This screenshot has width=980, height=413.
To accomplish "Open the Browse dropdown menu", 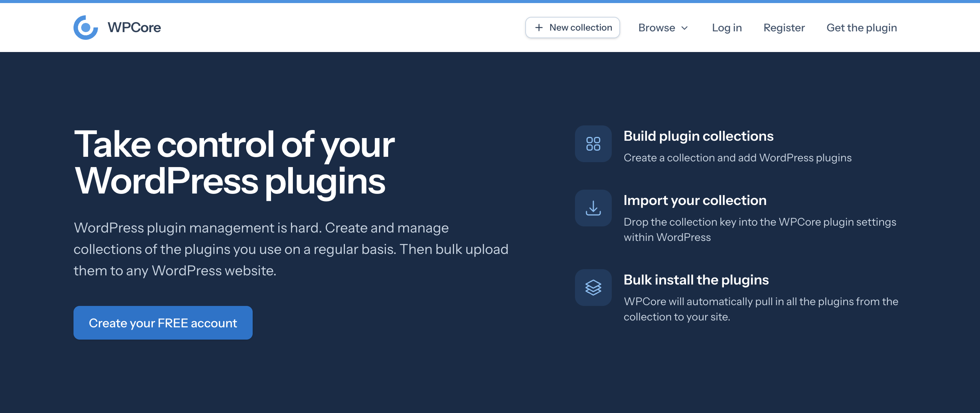I will (x=663, y=28).
